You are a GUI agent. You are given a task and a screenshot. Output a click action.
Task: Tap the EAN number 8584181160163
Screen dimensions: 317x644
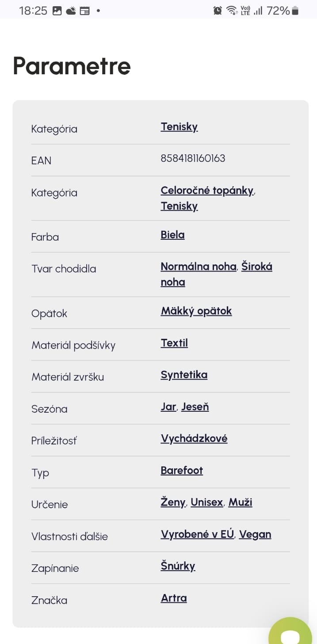(x=193, y=158)
